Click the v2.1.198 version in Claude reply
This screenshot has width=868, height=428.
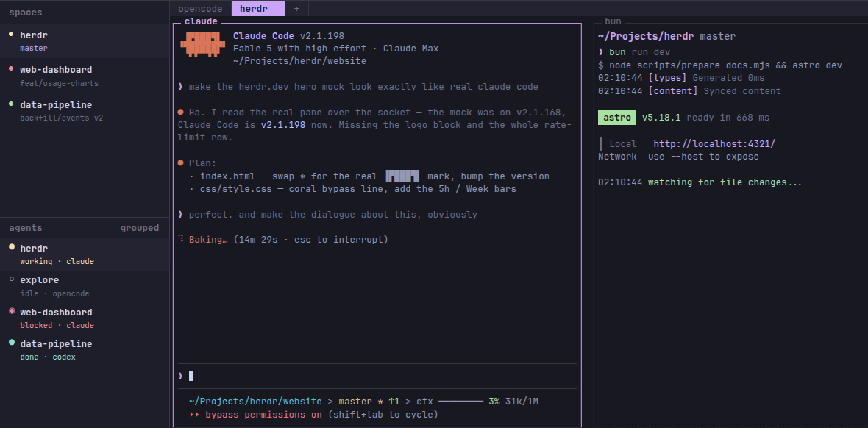(x=283, y=124)
